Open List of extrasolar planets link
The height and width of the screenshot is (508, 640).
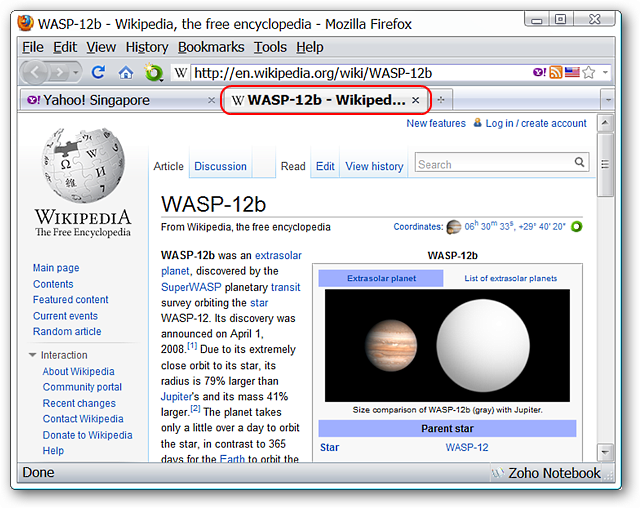click(x=510, y=278)
